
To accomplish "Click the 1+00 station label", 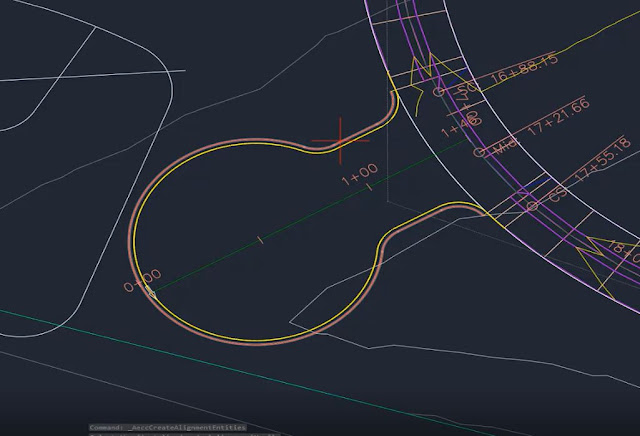I will pos(360,174).
